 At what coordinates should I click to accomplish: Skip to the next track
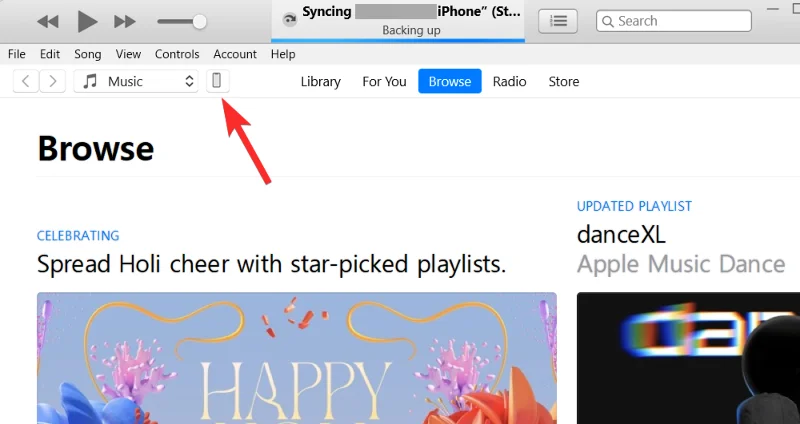[x=125, y=21]
